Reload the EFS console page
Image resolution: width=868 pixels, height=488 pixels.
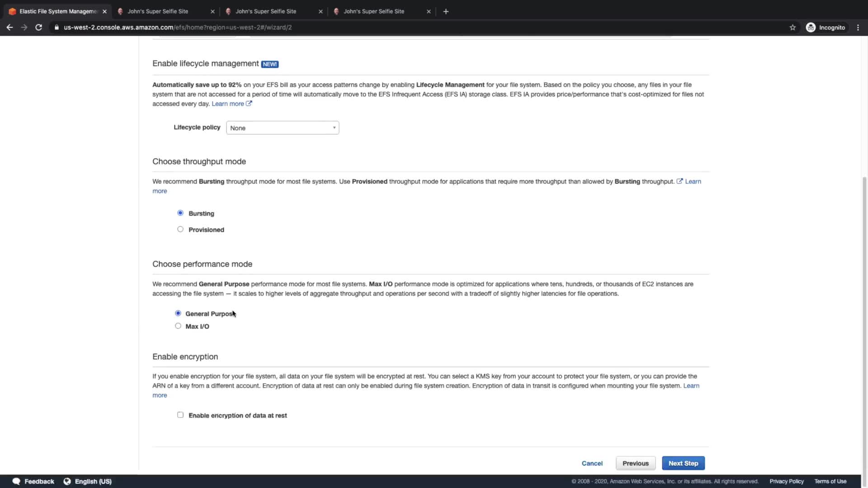coord(39,27)
